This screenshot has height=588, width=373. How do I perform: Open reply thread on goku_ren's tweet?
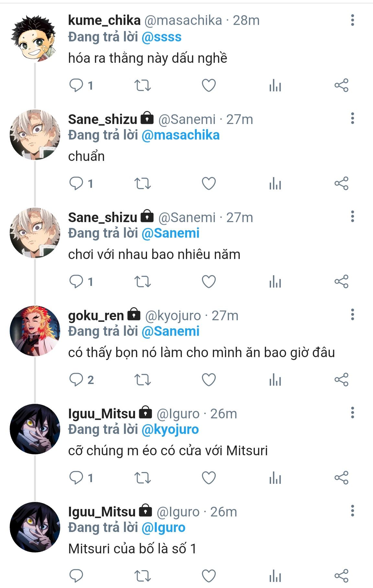(76, 379)
